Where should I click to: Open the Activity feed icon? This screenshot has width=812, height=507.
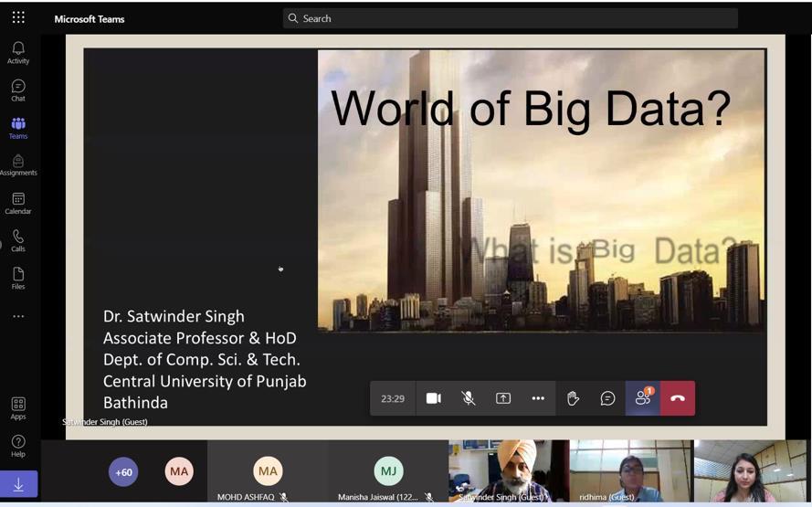[x=18, y=52]
